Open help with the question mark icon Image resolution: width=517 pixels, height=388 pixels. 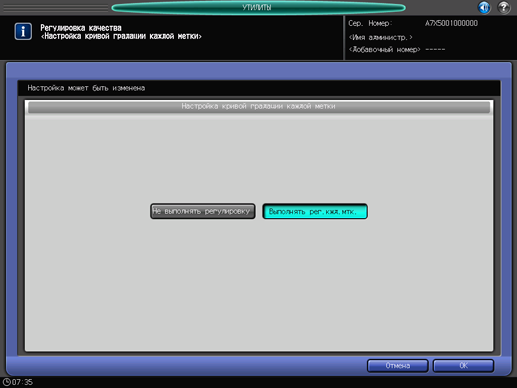point(504,7)
